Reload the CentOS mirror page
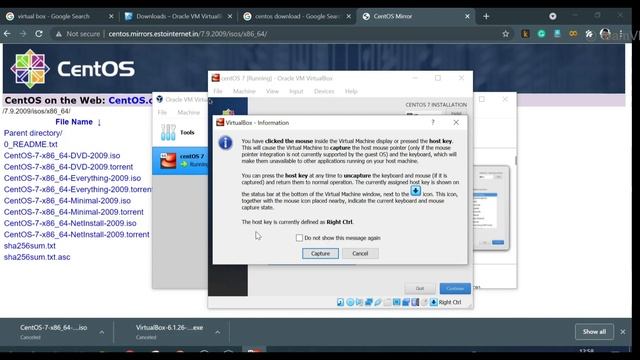 click(39, 34)
